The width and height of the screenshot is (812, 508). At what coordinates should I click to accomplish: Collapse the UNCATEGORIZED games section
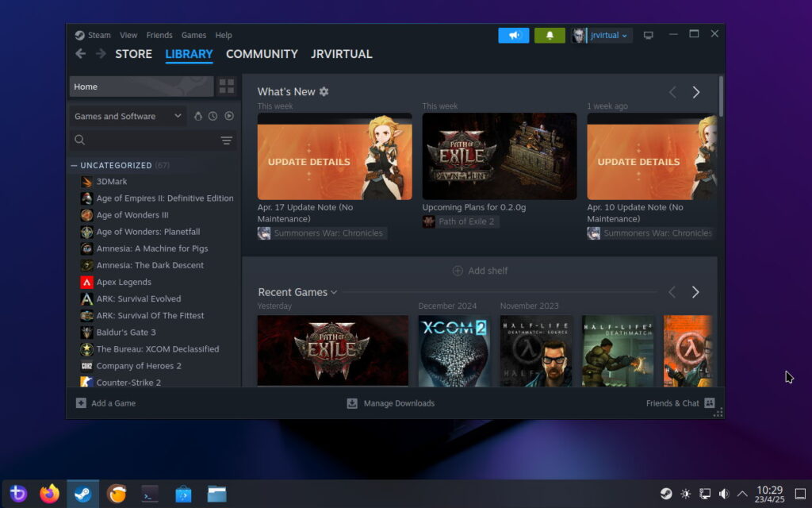point(75,165)
